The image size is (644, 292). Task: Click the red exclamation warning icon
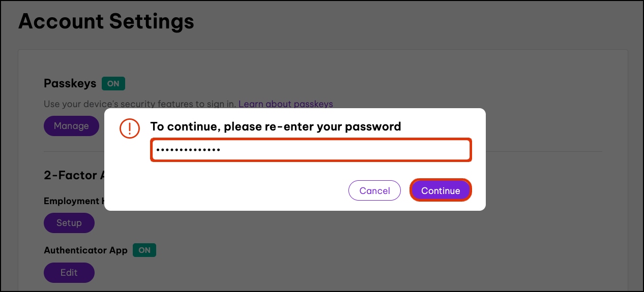click(x=129, y=128)
